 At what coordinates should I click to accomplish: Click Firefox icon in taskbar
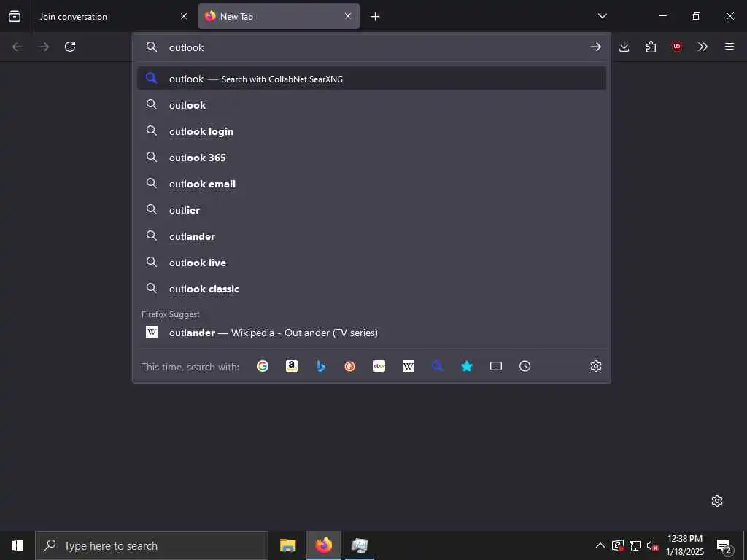tap(324, 545)
